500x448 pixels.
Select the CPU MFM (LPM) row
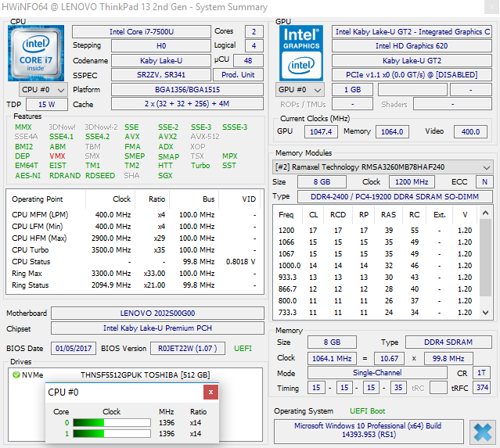[x=135, y=215]
